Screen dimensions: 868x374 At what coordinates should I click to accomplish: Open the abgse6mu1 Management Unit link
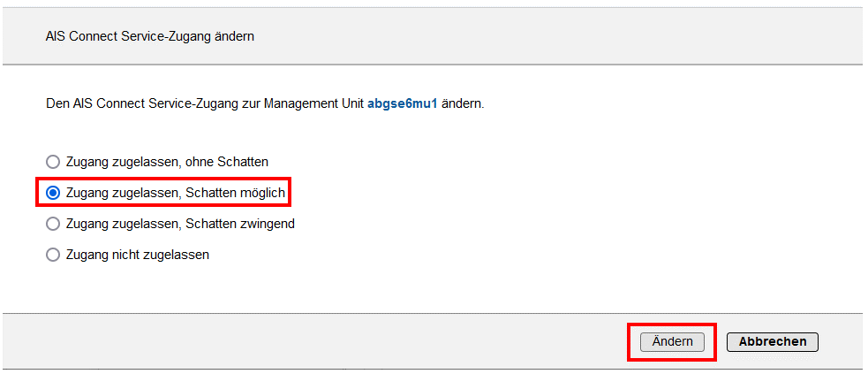click(402, 103)
